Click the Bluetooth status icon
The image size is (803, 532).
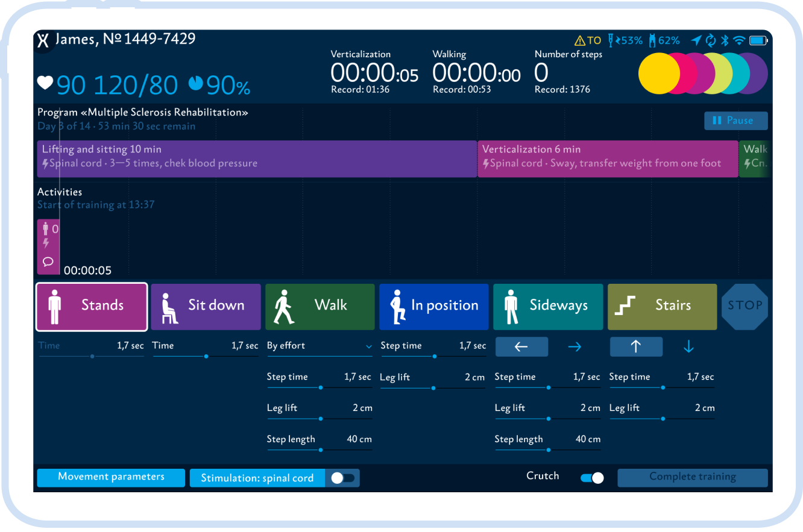pyautogui.click(x=725, y=40)
